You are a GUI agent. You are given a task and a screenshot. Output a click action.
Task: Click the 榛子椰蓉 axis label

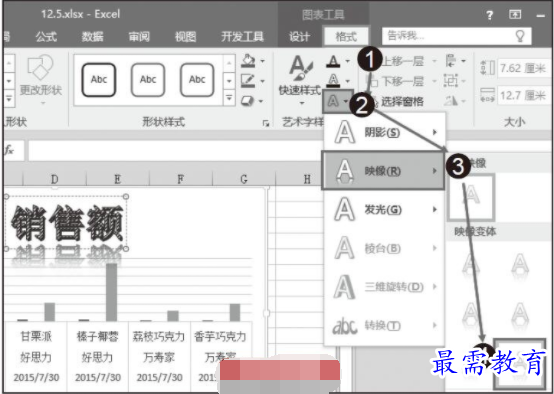point(98,336)
